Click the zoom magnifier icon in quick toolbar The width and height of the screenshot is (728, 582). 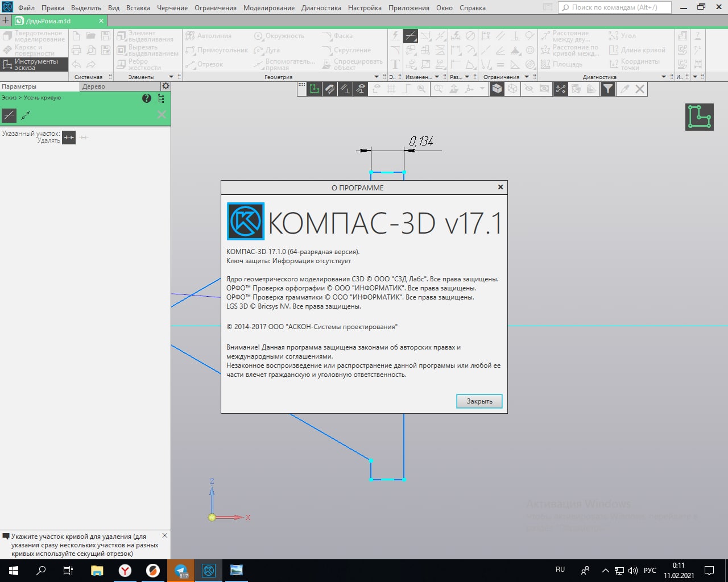(438, 89)
